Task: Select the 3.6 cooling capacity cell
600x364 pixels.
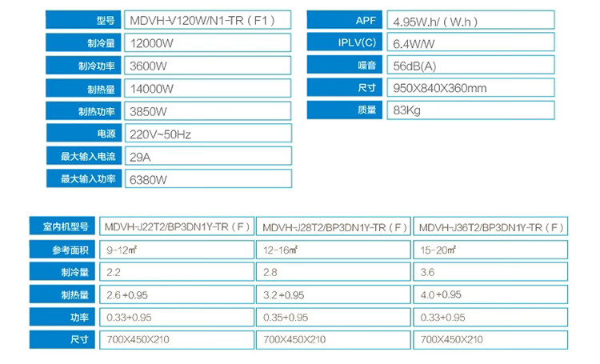Action: coord(490,272)
